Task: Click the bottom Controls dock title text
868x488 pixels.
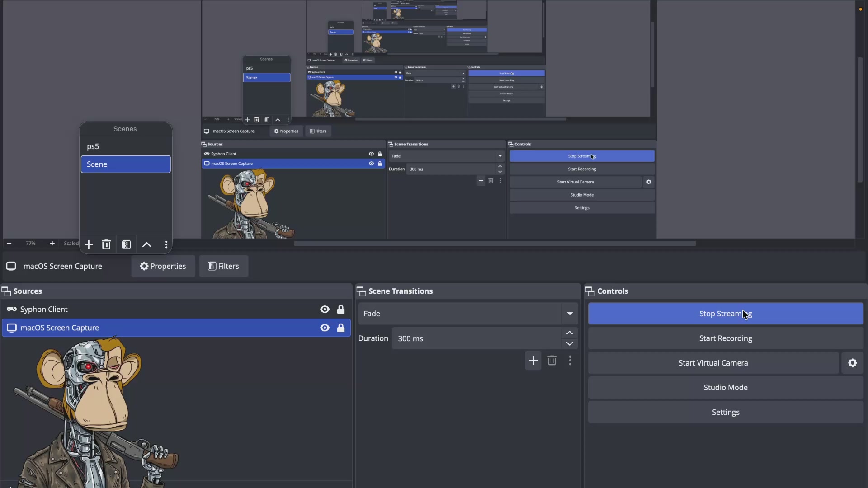Action: pos(613,291)
